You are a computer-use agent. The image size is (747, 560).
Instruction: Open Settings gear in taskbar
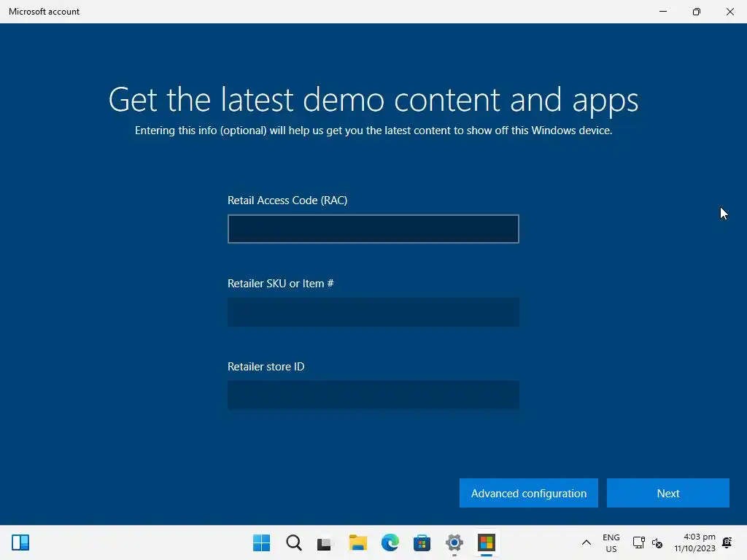click(x=454, y=542)
